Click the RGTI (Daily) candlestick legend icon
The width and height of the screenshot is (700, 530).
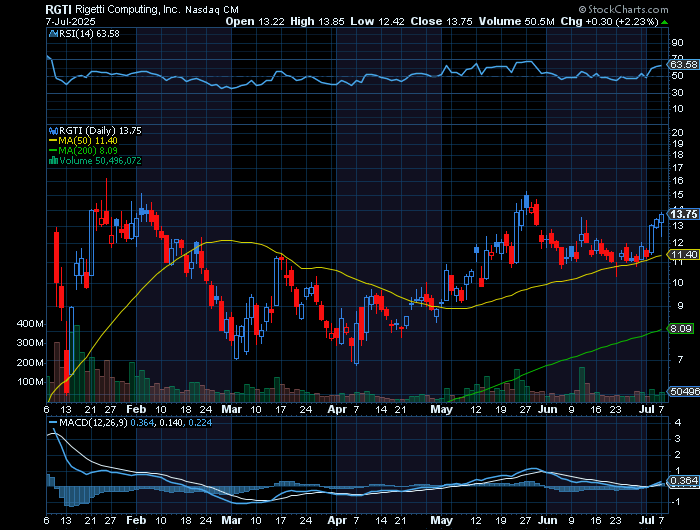[x=53, y=131]
